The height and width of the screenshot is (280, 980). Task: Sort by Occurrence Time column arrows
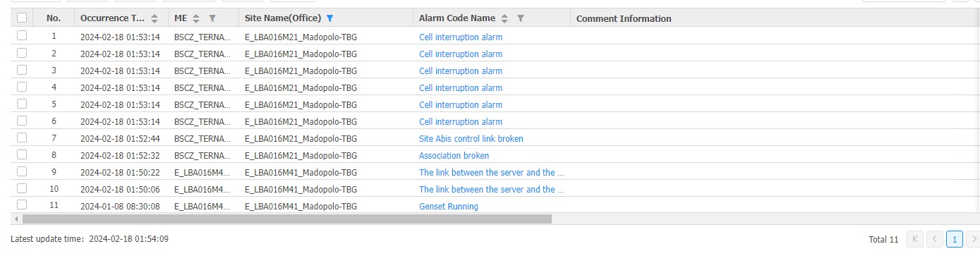[x=155, y=18]
